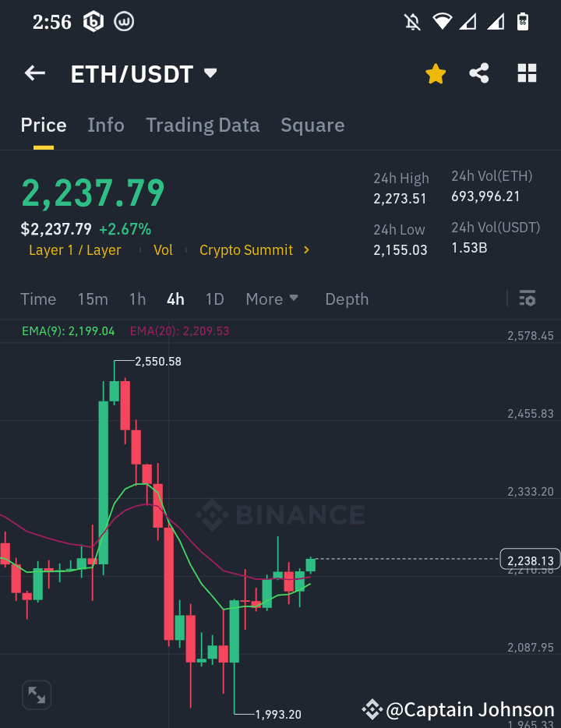
Task: Select the 1h interval
Action: (x=137, y=299)
